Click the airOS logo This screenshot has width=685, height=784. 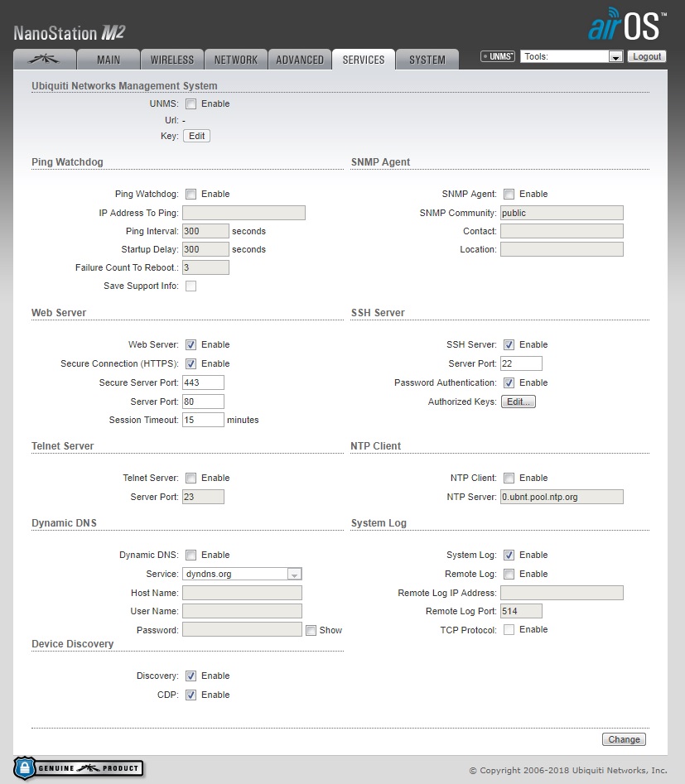coord(627,25)
